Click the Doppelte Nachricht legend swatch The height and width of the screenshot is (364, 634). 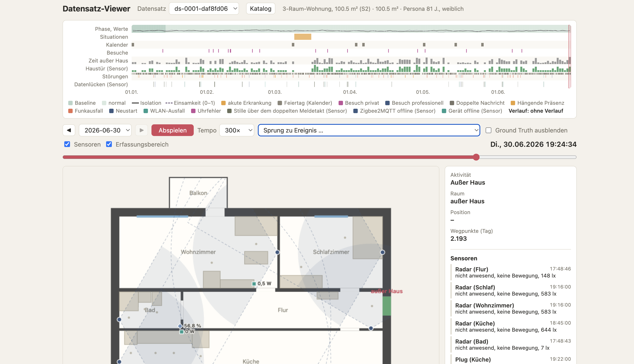coord(452,103)
